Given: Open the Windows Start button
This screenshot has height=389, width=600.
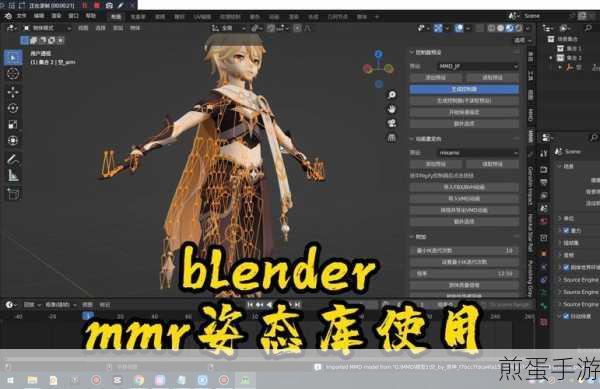Looking at the screenshot, I should [10, 380].
